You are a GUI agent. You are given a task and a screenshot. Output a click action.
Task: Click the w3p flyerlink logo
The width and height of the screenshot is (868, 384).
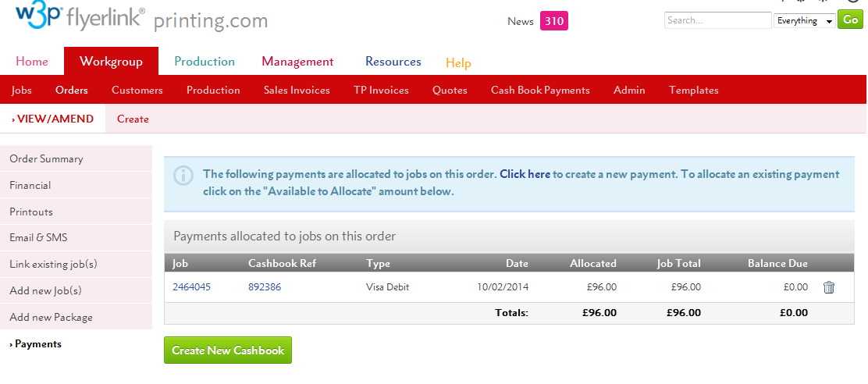[81, 18]
